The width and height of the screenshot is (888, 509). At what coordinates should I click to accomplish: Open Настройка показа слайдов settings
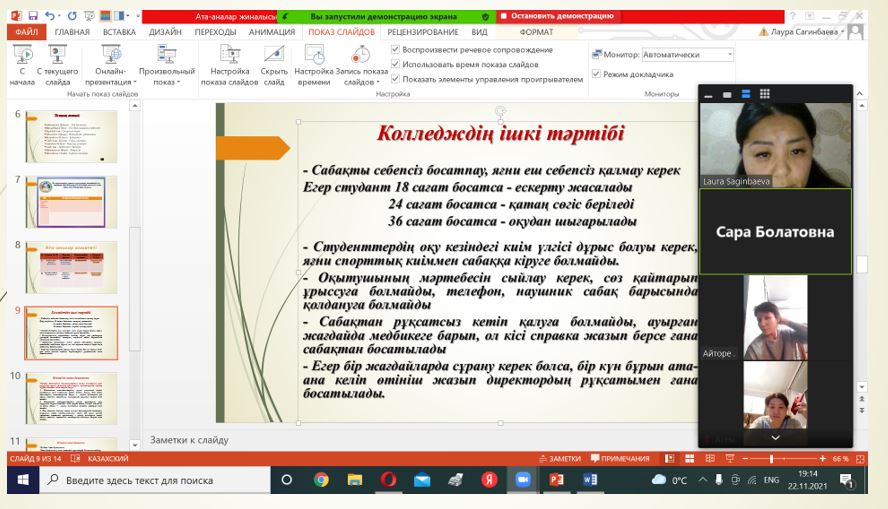(x=229, y=65)
